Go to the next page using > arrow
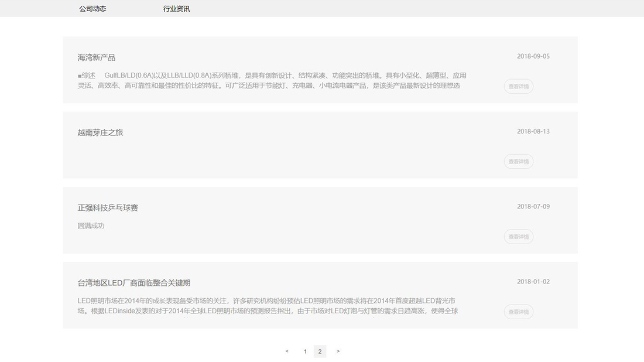Viewport: 644px width, 362px height. click(338, 351)
